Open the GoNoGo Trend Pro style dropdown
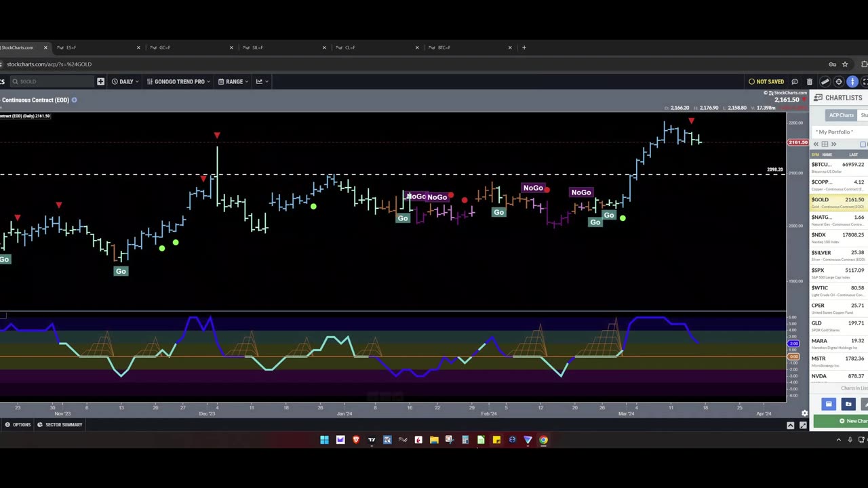The width and height of the screenshot is (868, 488). pos(178,81)
